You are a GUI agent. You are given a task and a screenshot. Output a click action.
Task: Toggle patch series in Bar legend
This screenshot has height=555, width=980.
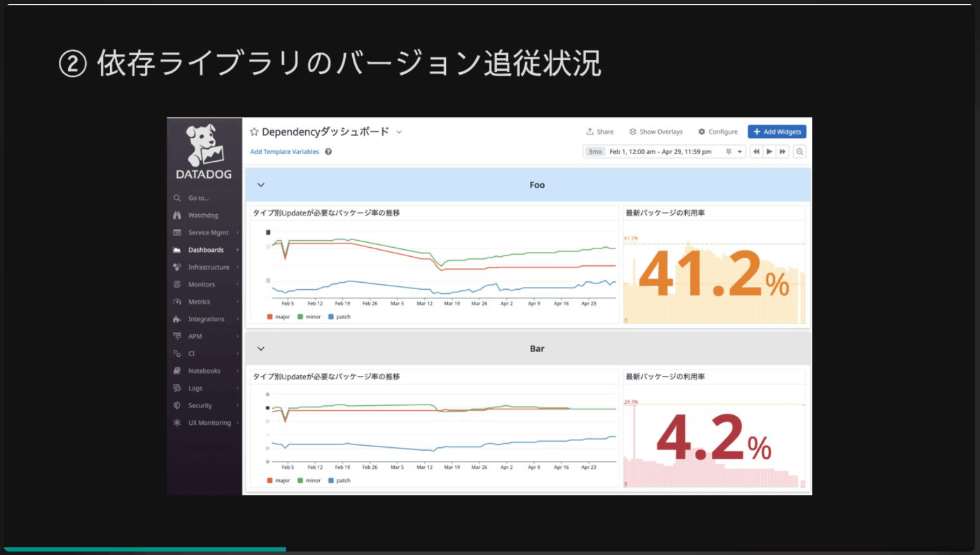(339, 481)
